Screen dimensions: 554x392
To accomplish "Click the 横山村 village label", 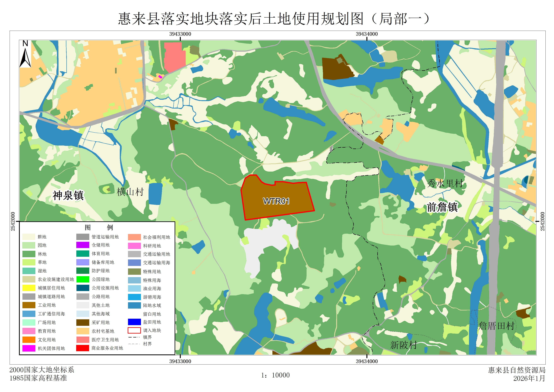I will (x=130, y=192).
